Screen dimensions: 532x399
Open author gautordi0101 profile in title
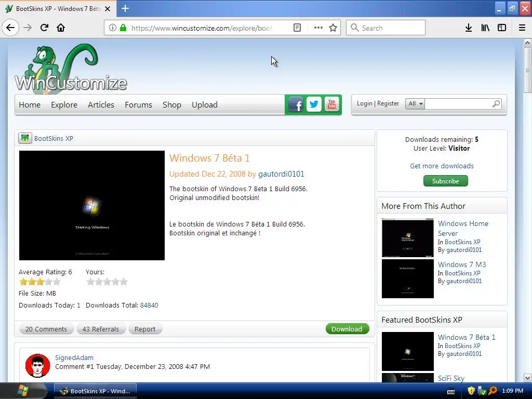coord(281,174)
